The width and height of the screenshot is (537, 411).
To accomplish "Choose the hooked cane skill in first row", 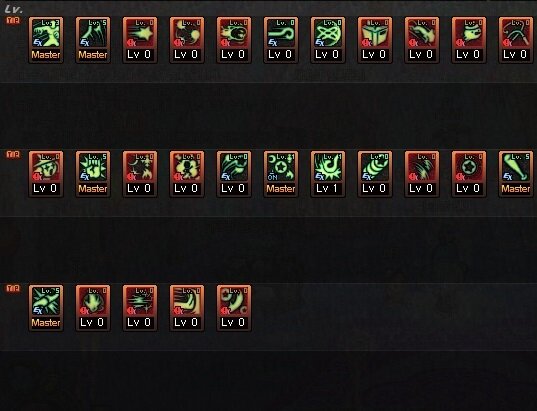I will [281, 40].
